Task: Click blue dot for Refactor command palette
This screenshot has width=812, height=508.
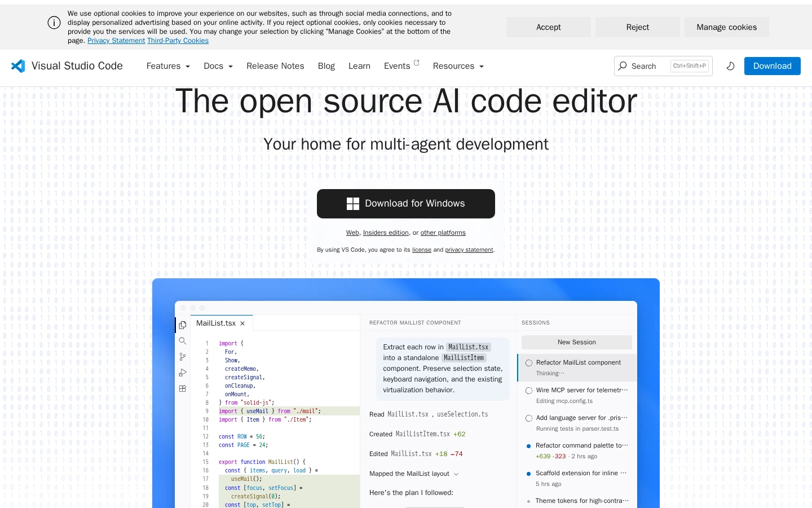Action: click(x=528, y=446)
